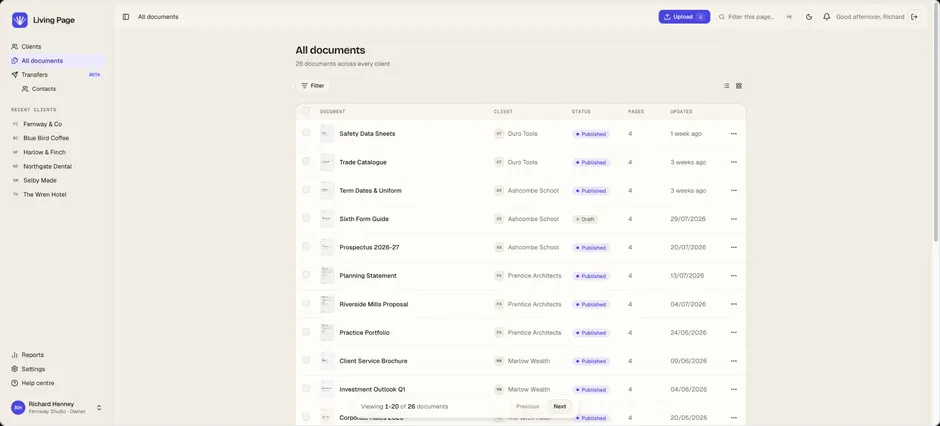Click the Reports chart icon
Viewport: 940px width, 426px height.
(14, 355)
